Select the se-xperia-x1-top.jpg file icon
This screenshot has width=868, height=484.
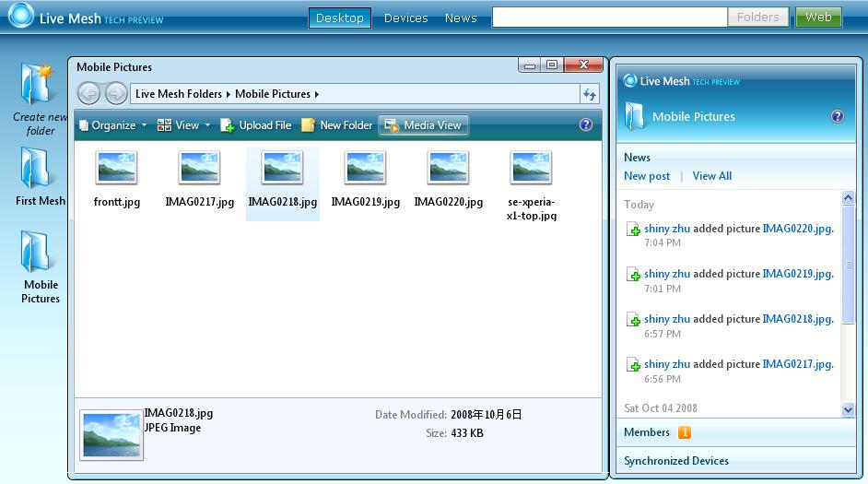tap(532, 167)
